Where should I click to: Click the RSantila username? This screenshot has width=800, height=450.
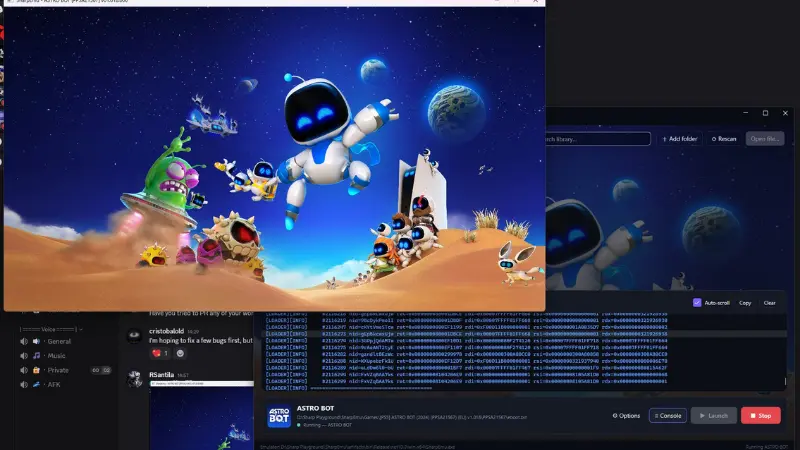pyautogui.click(x=161, y=374)
